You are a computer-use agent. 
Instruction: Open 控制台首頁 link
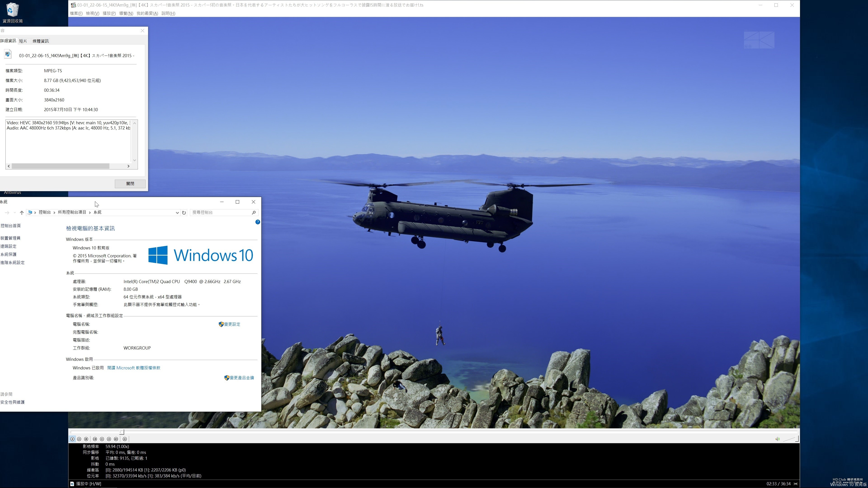[x=10, y=226]
